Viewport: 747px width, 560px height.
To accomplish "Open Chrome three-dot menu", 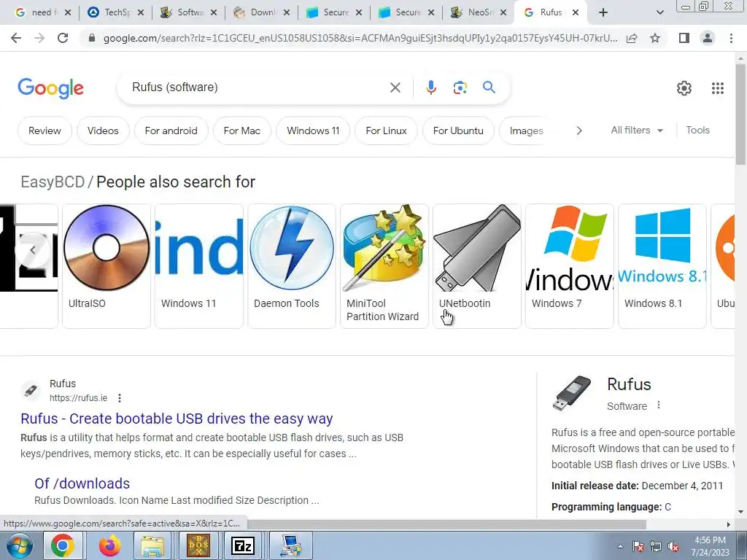I will 731,38.
